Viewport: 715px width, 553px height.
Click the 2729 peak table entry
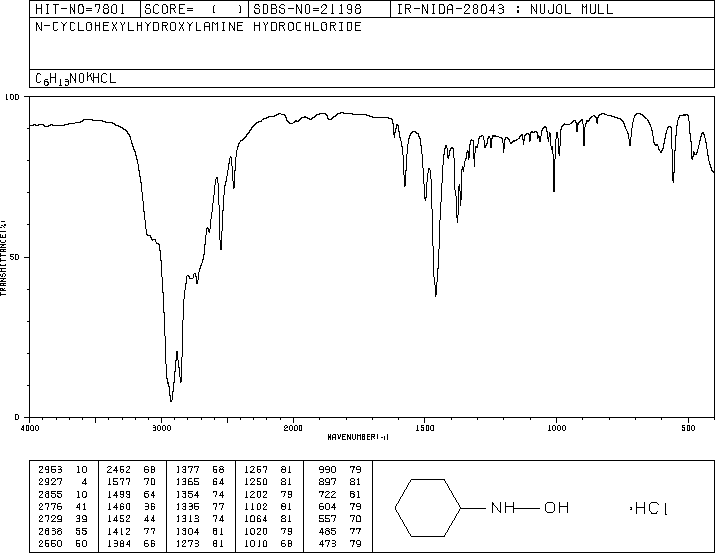63,519
